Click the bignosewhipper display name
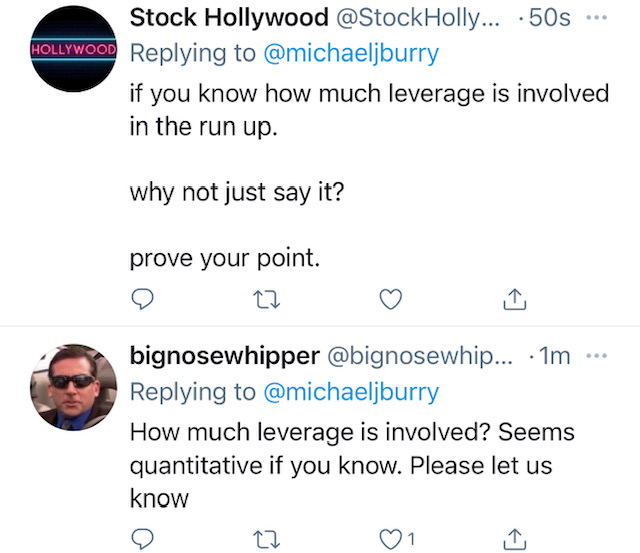The height and width of the screenshot is (553, 640). coord(225,356)
